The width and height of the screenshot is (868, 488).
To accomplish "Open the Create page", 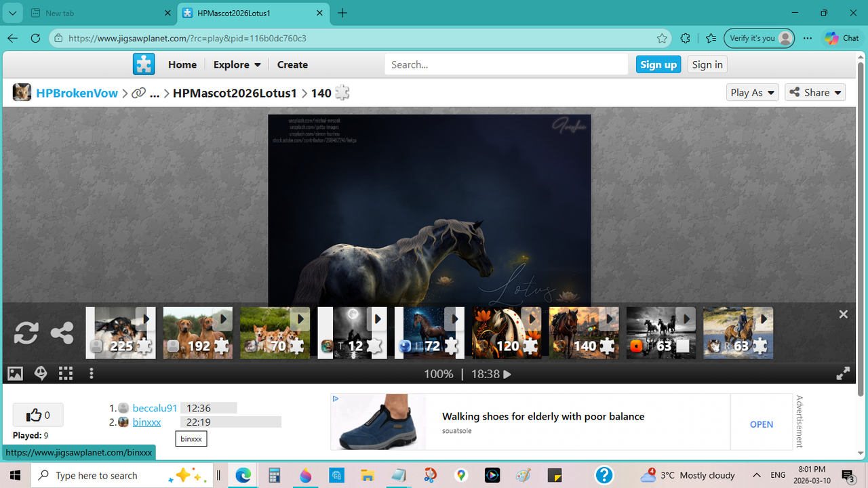I will point(292,64).
